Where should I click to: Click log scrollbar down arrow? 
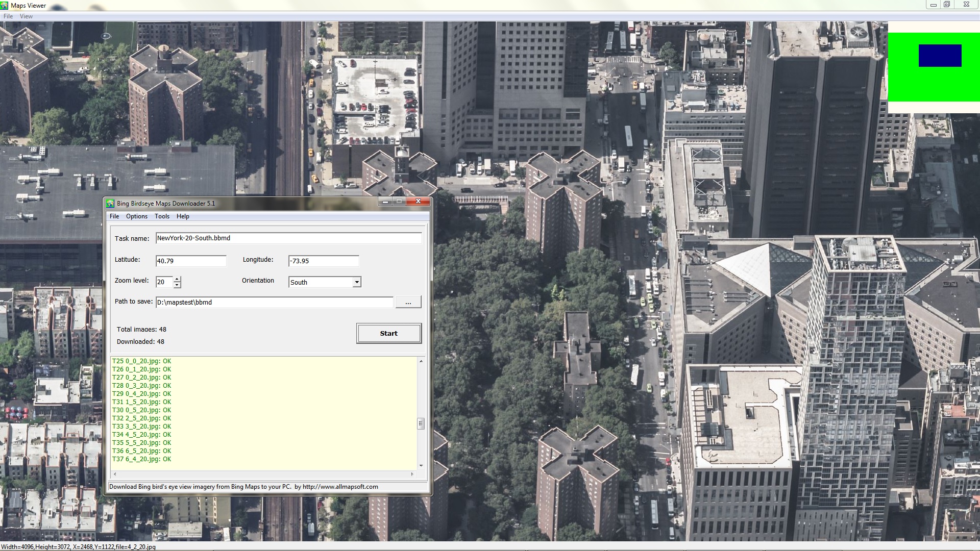(421, 465)
